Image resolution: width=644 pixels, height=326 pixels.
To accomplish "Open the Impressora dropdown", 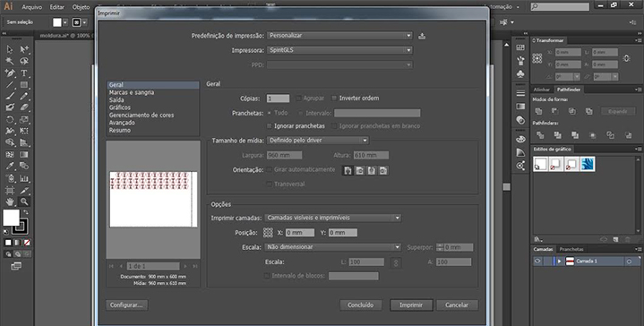I will tap(339, 50).
